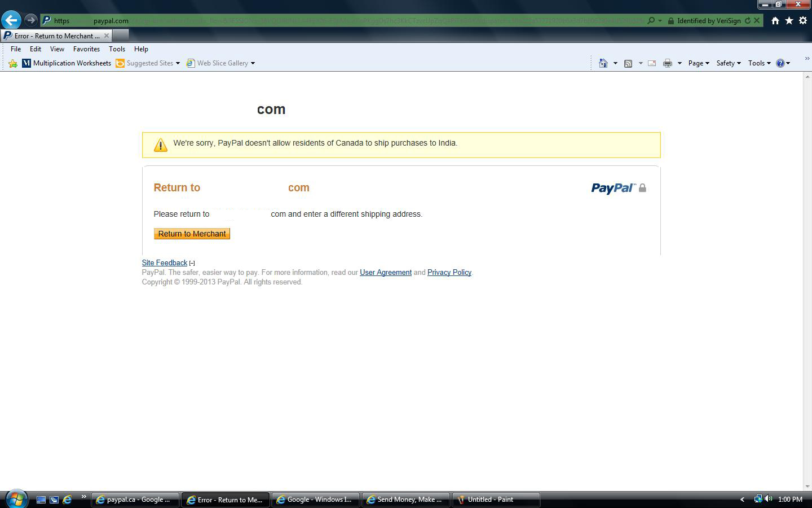Expand the Safety dropdown menu
Viewport: 812px width, 508px height.
pos(729,63)
